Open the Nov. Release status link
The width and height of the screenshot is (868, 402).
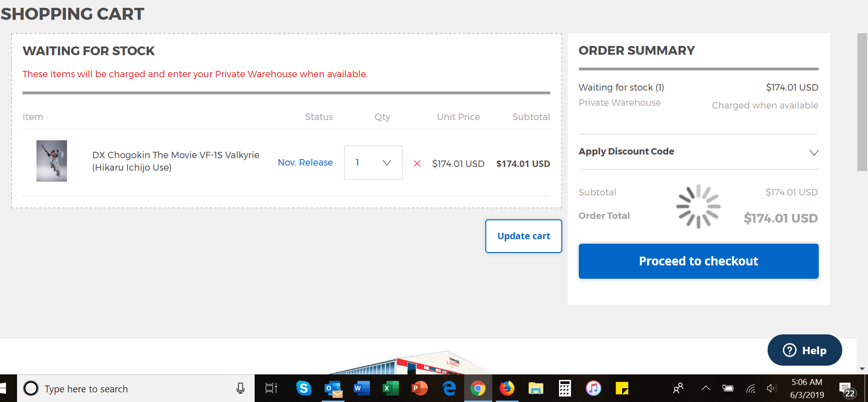(305, 162)
